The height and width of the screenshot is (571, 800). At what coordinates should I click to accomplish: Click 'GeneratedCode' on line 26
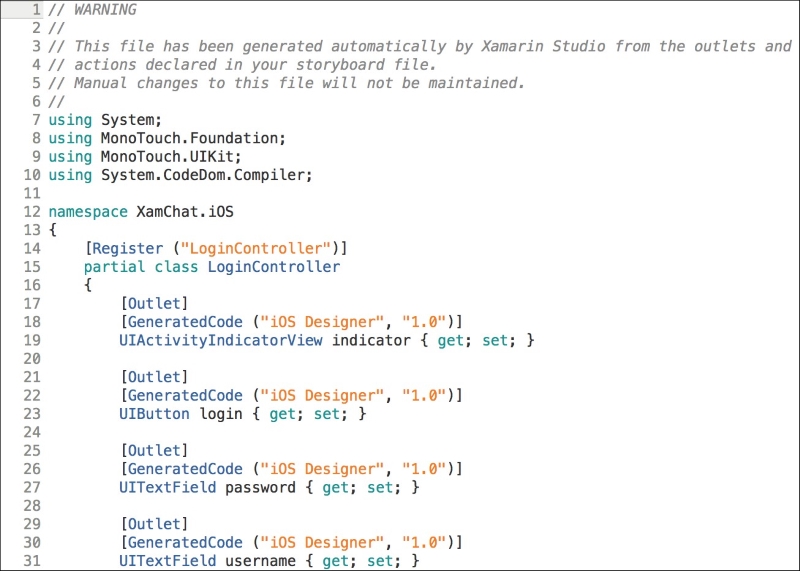185,469
